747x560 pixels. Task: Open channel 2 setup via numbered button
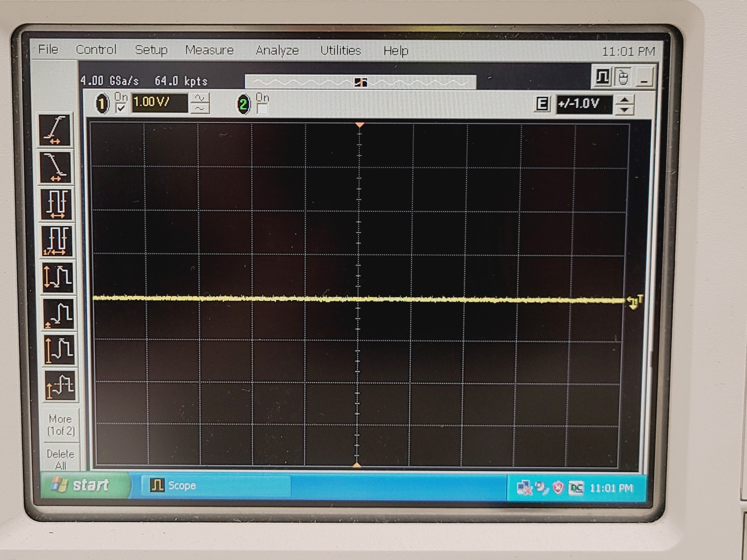[x=243, y=104]
